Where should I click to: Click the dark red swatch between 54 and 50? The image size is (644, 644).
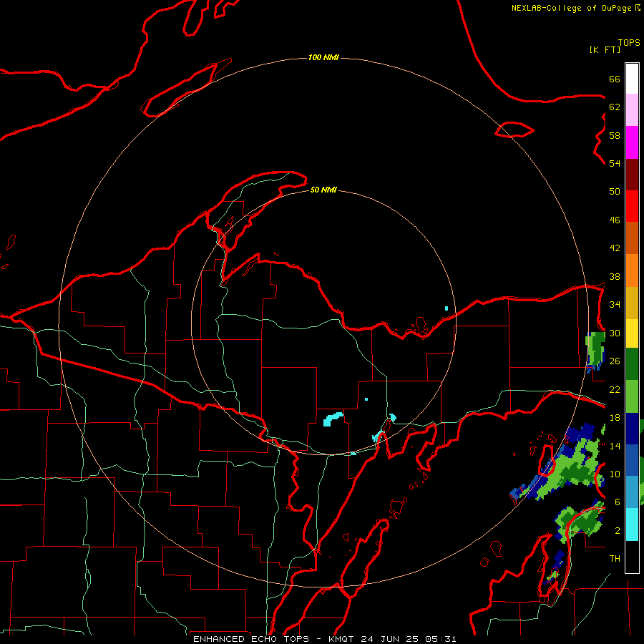point(632,175)
